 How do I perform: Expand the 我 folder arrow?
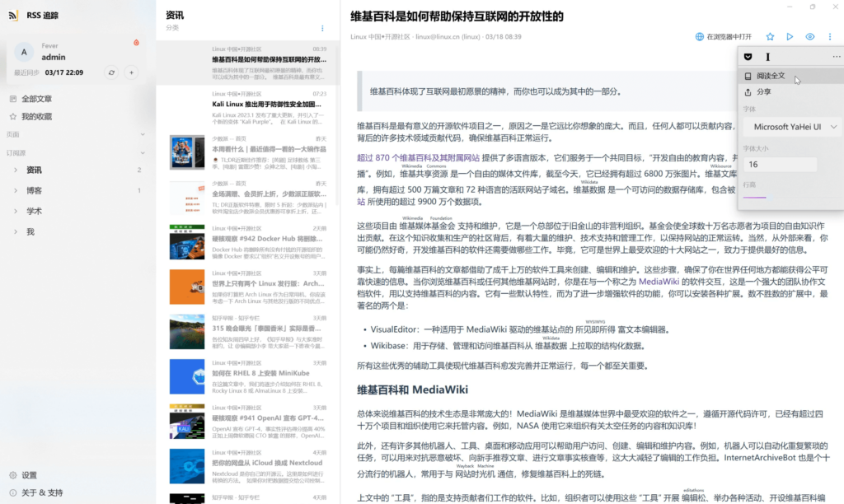tap(16, 232)
